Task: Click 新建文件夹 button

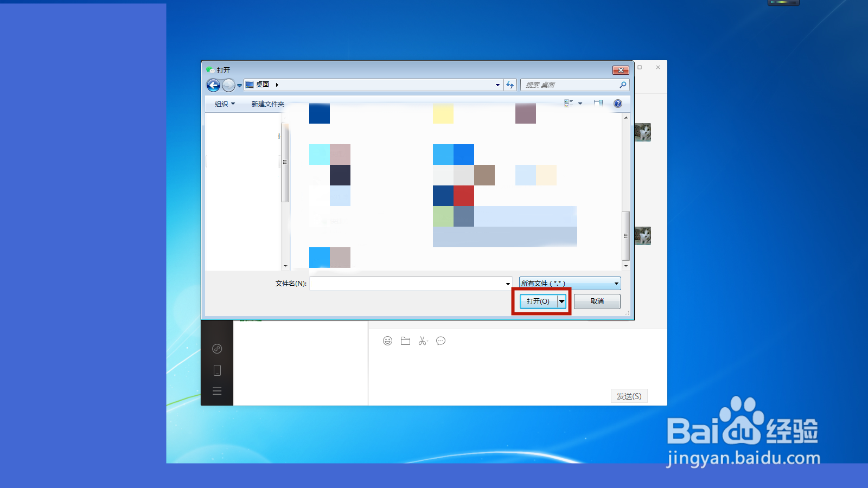Action: (267, 104)
